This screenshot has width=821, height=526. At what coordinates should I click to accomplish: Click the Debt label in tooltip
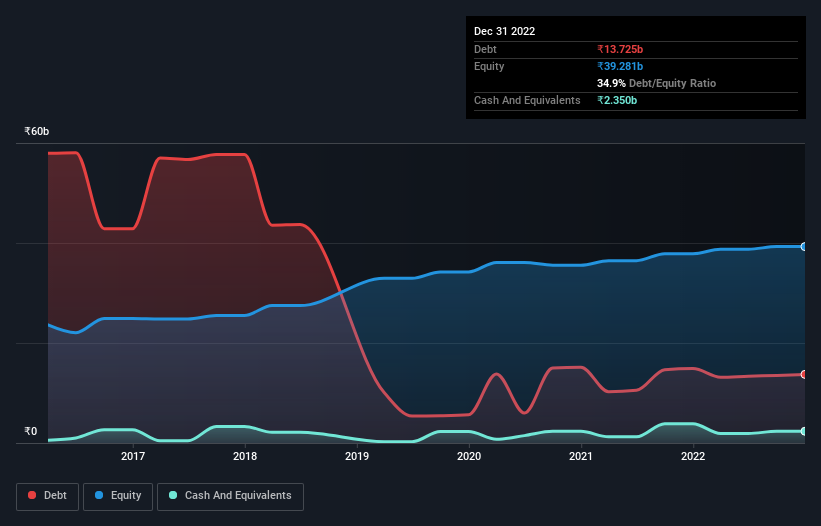point(485,49)
